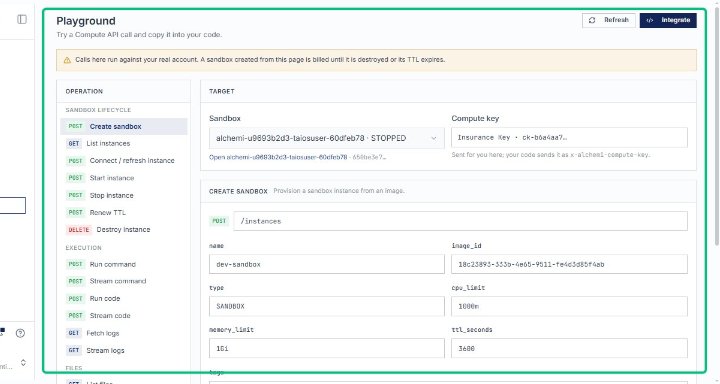Click the Integrate button
Image resolution: width=720 pixels, height=384 pixels.
(668, 20)
